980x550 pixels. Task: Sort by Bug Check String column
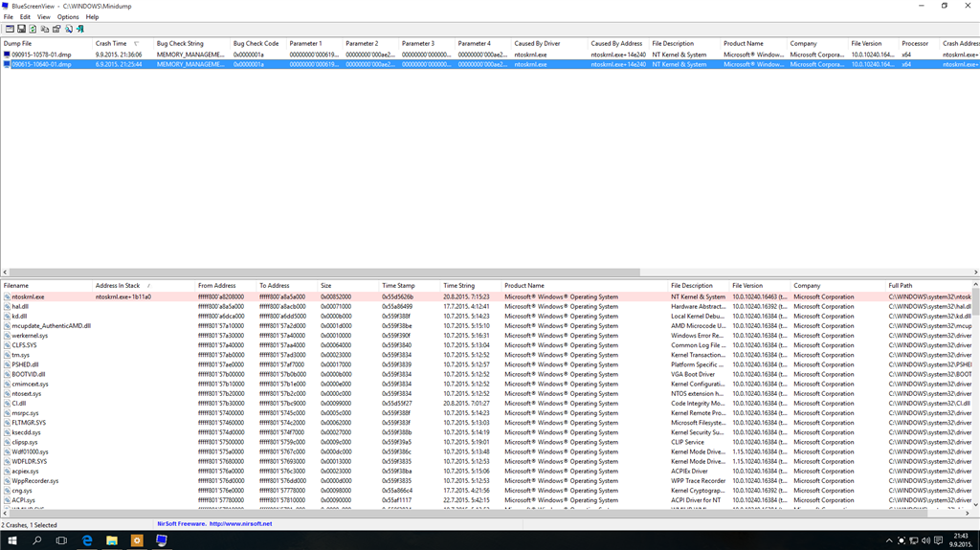(191, 44)
